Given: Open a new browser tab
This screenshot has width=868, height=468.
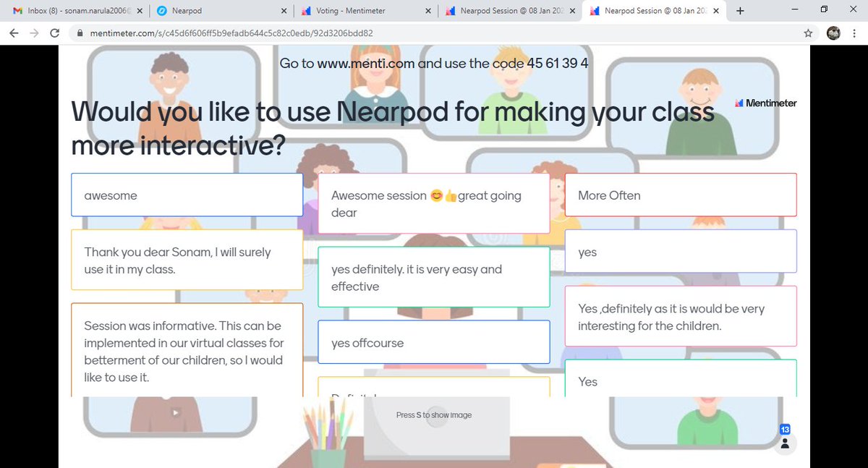Looking at the screenshot, I should 740,11.
